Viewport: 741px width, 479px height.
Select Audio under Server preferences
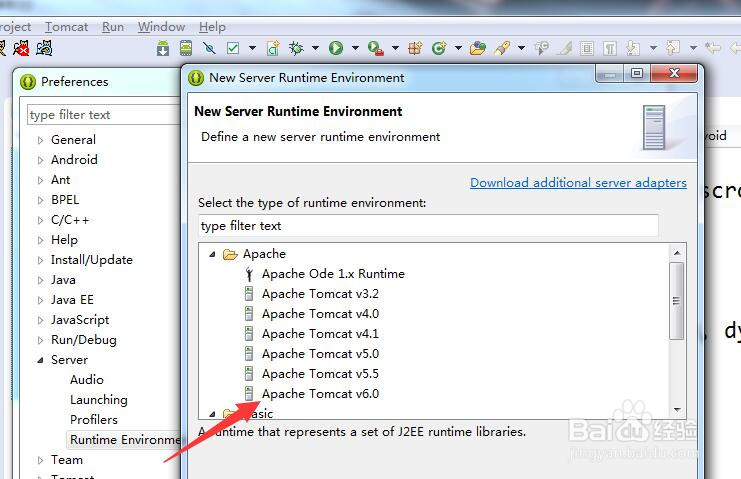click(x=86, y=380)
